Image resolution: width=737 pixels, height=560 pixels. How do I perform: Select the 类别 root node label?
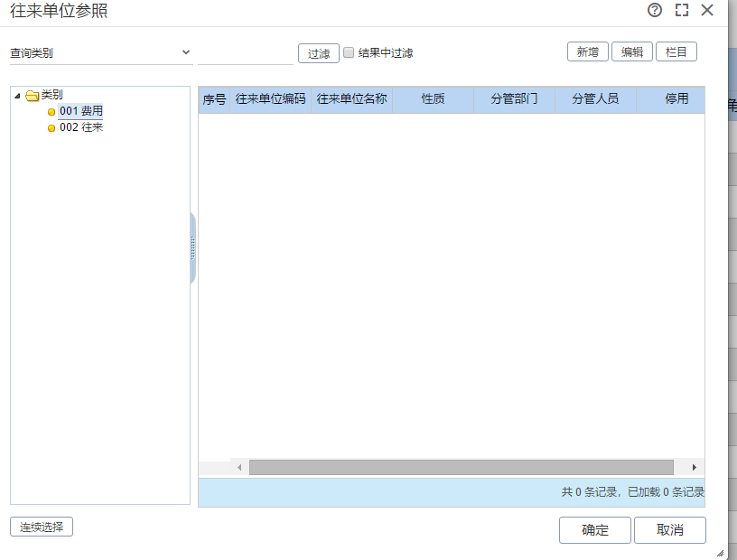pos(51,95)
